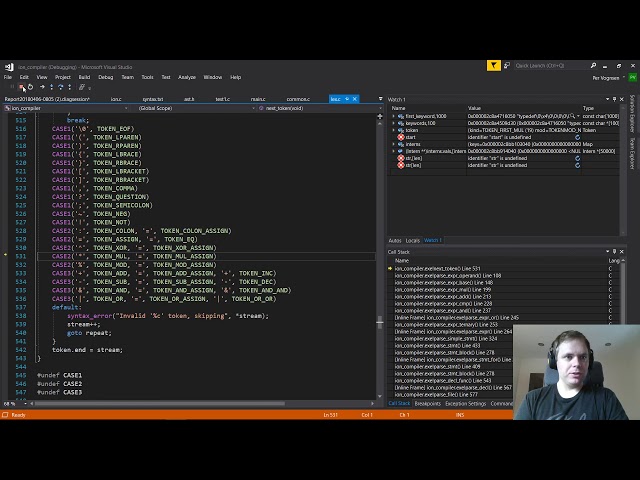Click the Restart debugging icon
Viewport: 640px width, 480px height.
pyautogui.click(x=30, y=87)
